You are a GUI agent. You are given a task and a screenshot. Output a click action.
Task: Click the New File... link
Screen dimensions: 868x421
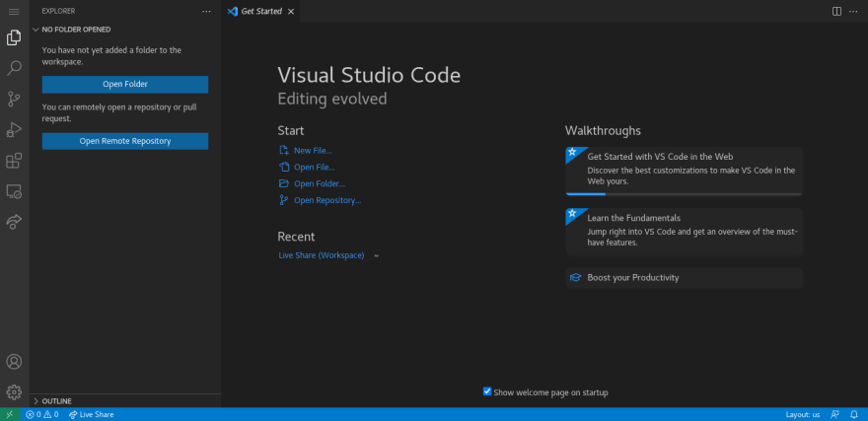(x=313, y=151)
